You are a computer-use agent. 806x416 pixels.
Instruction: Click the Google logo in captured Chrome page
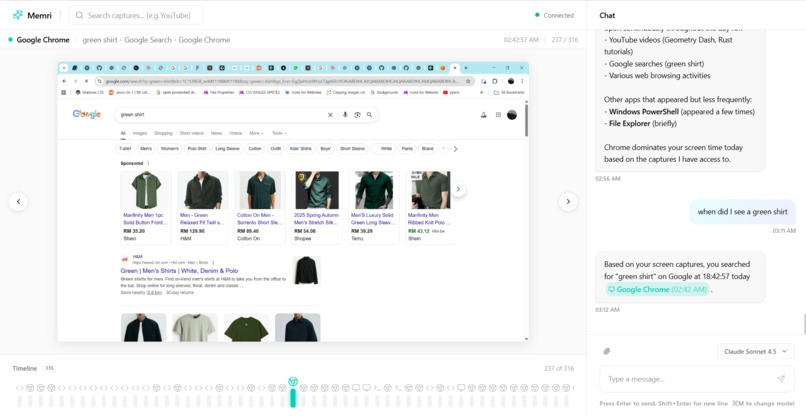point(87,114)
